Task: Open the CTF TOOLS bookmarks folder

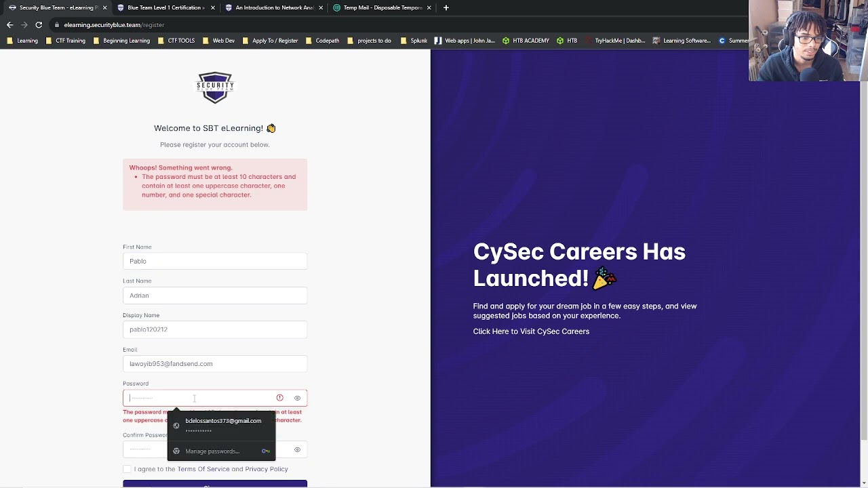Action: 176,41
